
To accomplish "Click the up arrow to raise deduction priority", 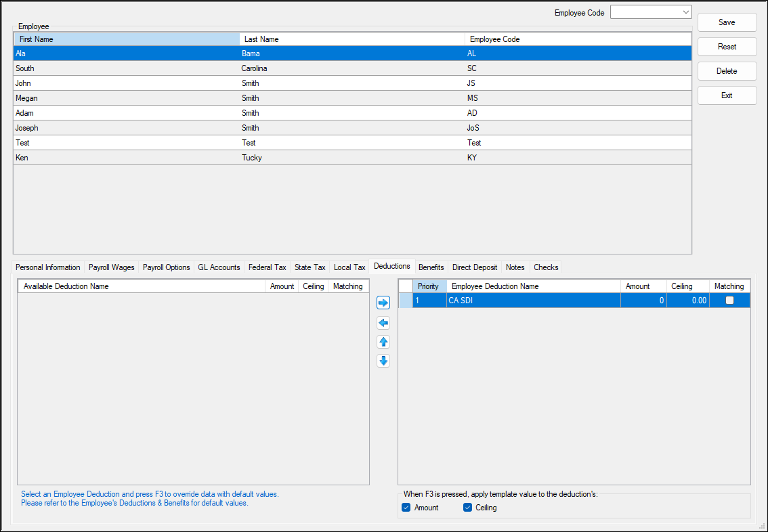I will (383, 342).
